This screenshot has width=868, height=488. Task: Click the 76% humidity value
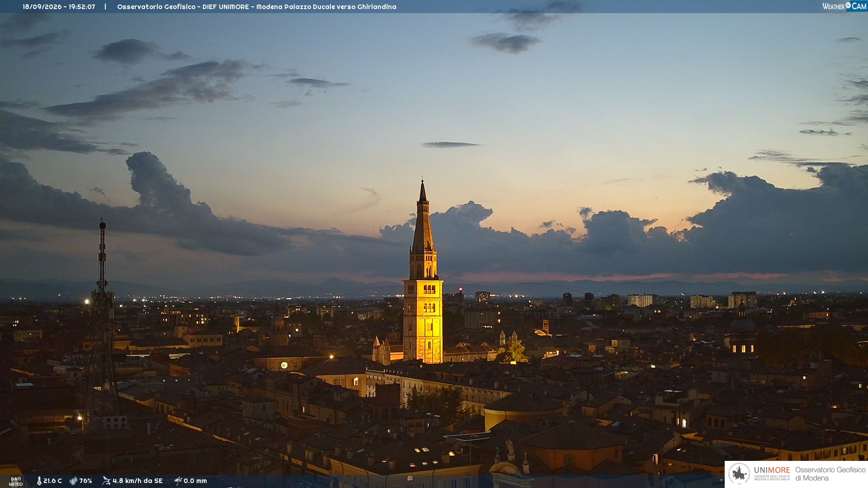click(x=85, y=481)
